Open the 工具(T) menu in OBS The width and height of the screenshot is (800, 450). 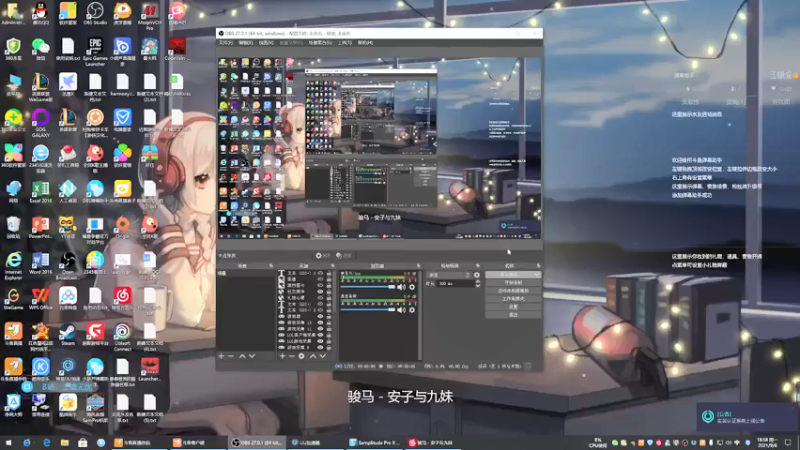pos(345,43)
